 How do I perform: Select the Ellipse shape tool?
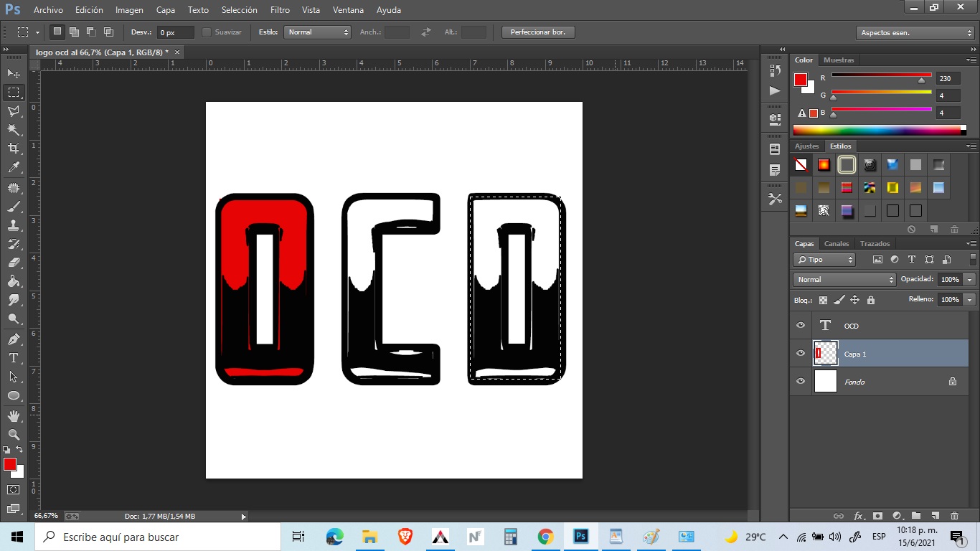coord(14,395)
